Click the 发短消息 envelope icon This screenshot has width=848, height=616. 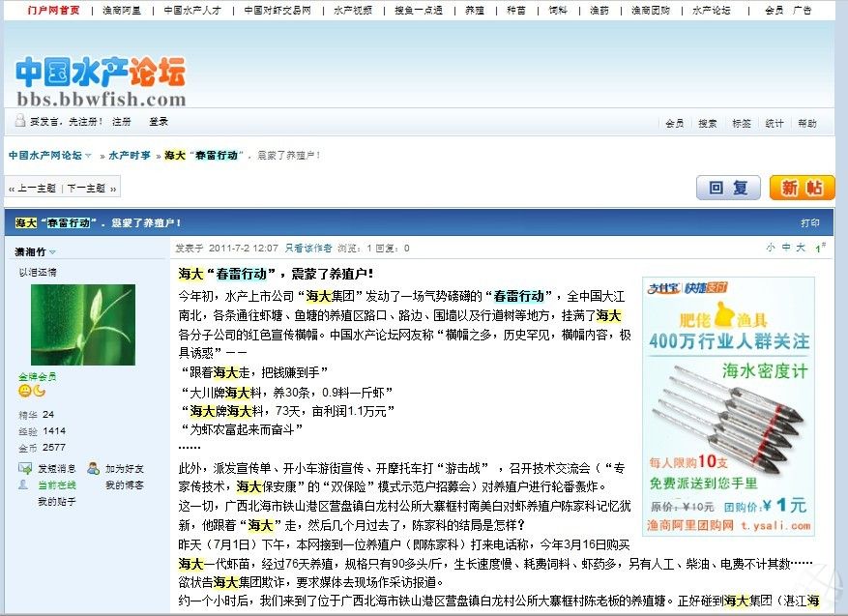[x=25, y=468]
